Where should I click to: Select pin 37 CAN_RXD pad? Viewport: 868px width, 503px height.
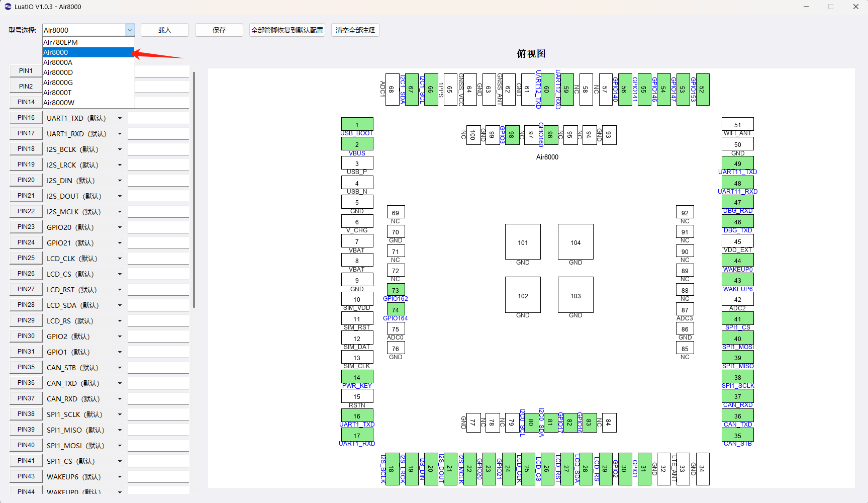point(737,396)
